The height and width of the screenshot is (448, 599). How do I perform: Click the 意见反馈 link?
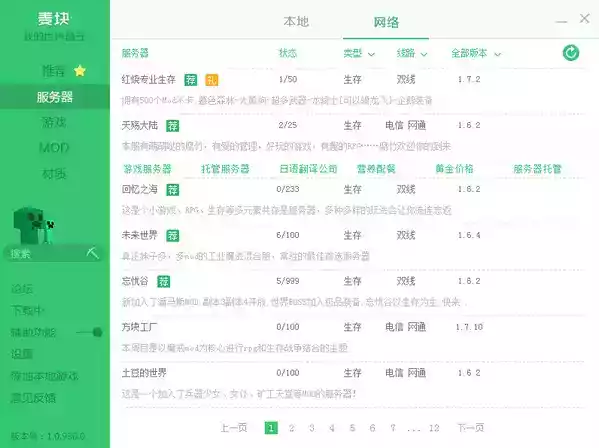click(x=33, y=398)
